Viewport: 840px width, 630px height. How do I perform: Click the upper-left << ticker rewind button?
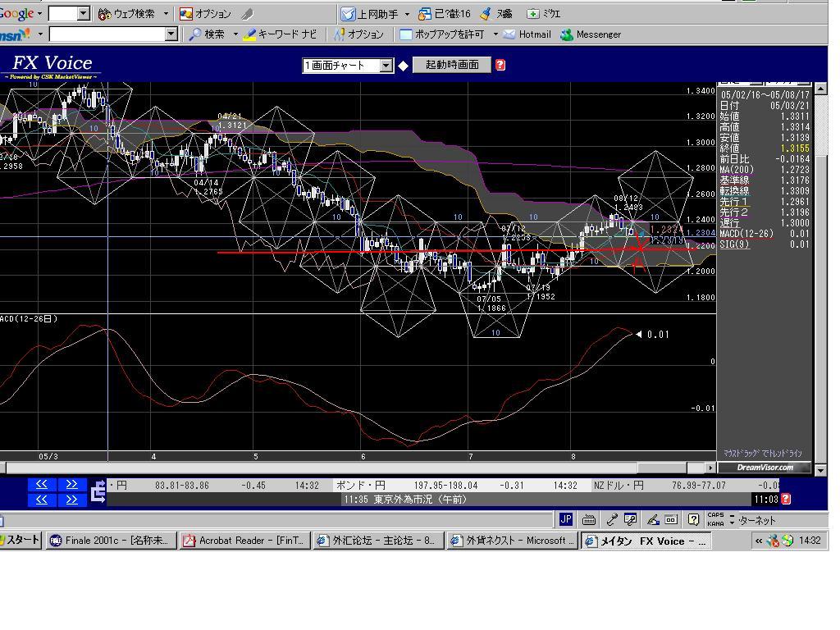tap(41, 485)
